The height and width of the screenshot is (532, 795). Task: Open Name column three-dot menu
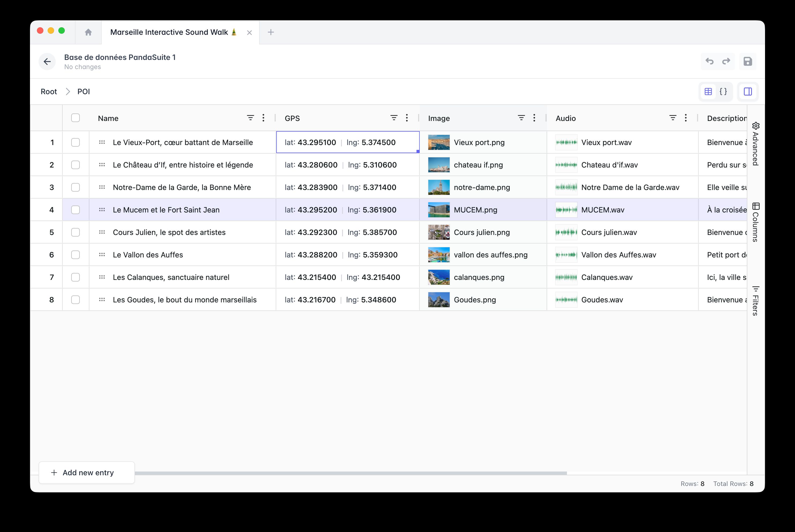(263, 118)
